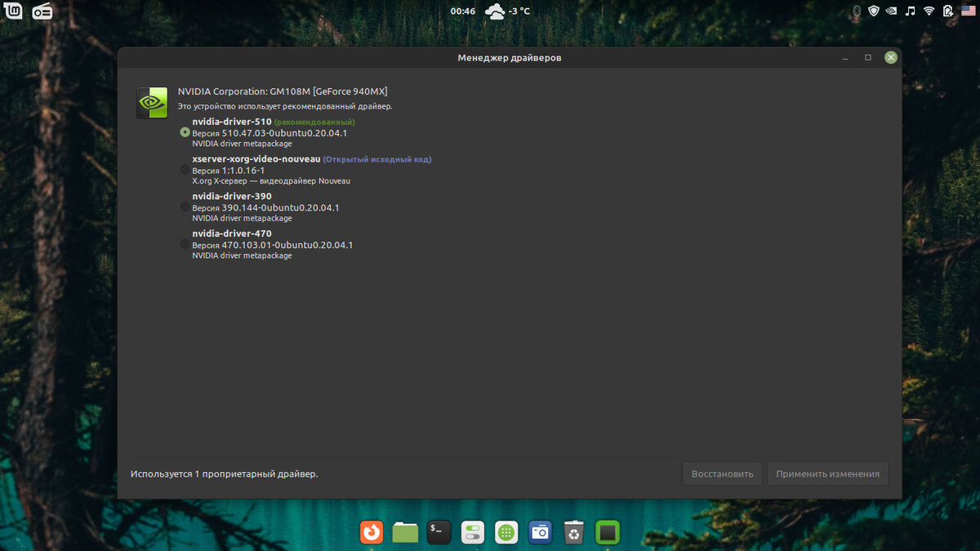The width and height of the screenshot is (980, 551).
Task: Open the music note sound applet
Action: point(911,11)
